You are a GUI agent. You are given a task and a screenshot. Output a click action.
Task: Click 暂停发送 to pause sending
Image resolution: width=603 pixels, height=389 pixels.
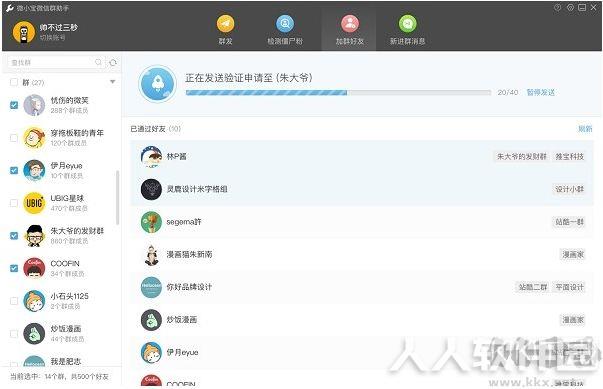click(x=541, y=92)
